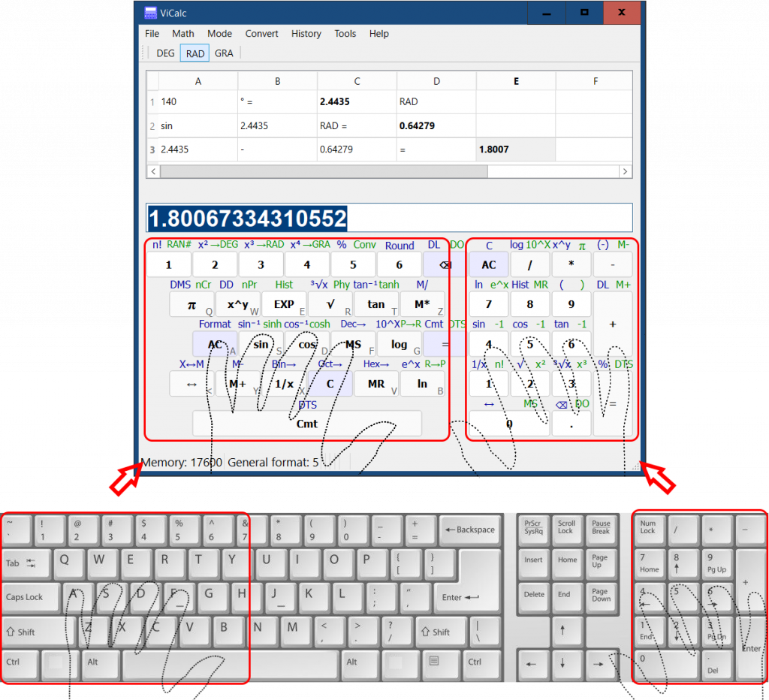Click the result display field showing 1.80067334310552

coord(389,219)
